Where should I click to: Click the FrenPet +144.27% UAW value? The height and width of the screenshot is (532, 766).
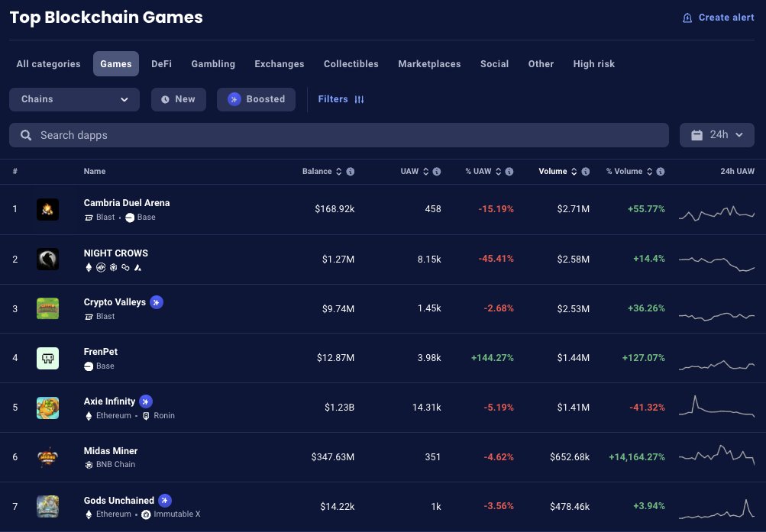pos(492,358)
